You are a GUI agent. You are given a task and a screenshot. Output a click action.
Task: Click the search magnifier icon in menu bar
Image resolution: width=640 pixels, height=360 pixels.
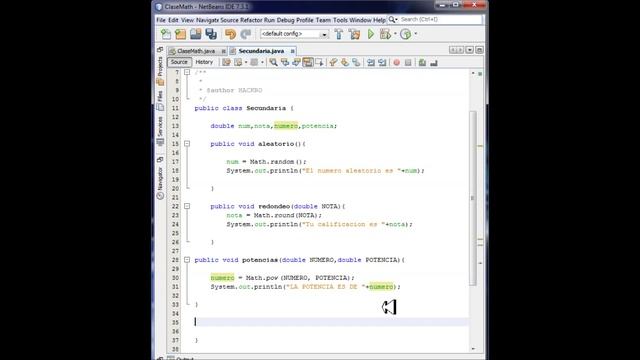[392, 20]
